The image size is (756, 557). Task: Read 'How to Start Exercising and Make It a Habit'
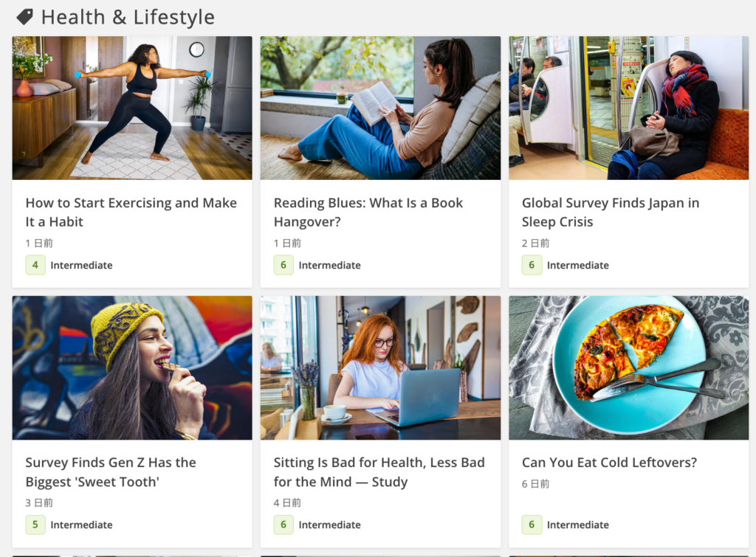pos(131,212)
